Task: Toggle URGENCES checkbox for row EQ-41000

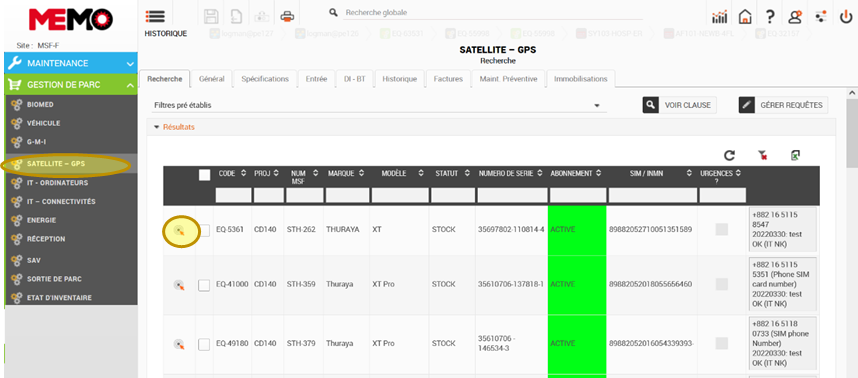Action: click(x=722, y=284)
